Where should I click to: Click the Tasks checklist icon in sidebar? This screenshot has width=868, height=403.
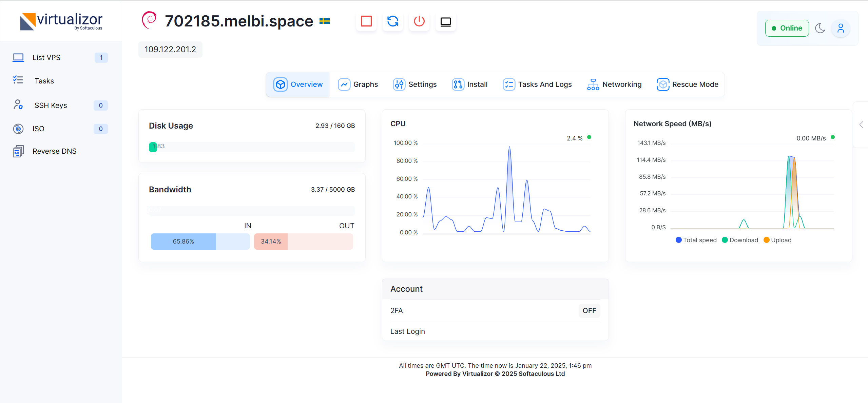pyautogui.click(x=18, y=80)
